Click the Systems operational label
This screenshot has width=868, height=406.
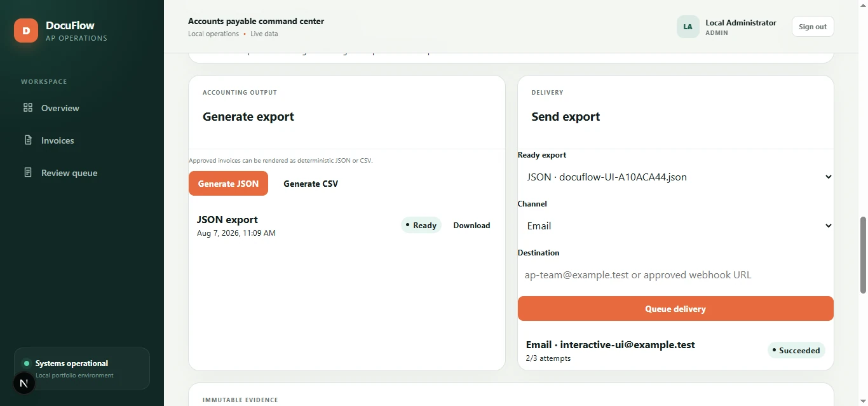coord(72,363)
